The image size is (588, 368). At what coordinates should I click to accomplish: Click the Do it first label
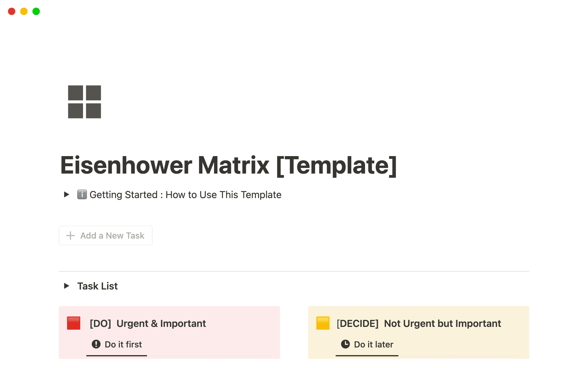123,344
